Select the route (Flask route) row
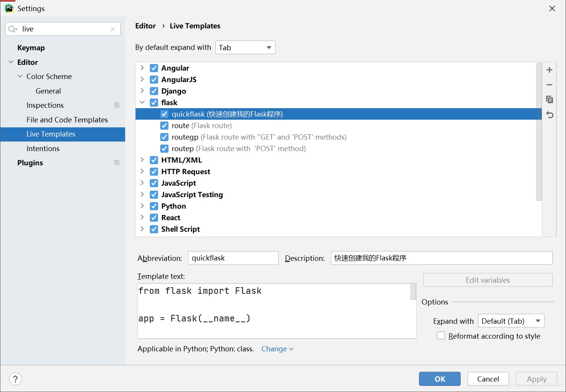The height and width of the screenshot is (392, 566). [x=338, y=125]
